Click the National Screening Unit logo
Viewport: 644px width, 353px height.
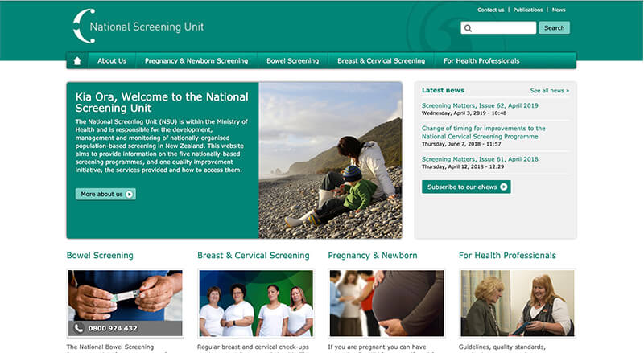pos(138,27)
